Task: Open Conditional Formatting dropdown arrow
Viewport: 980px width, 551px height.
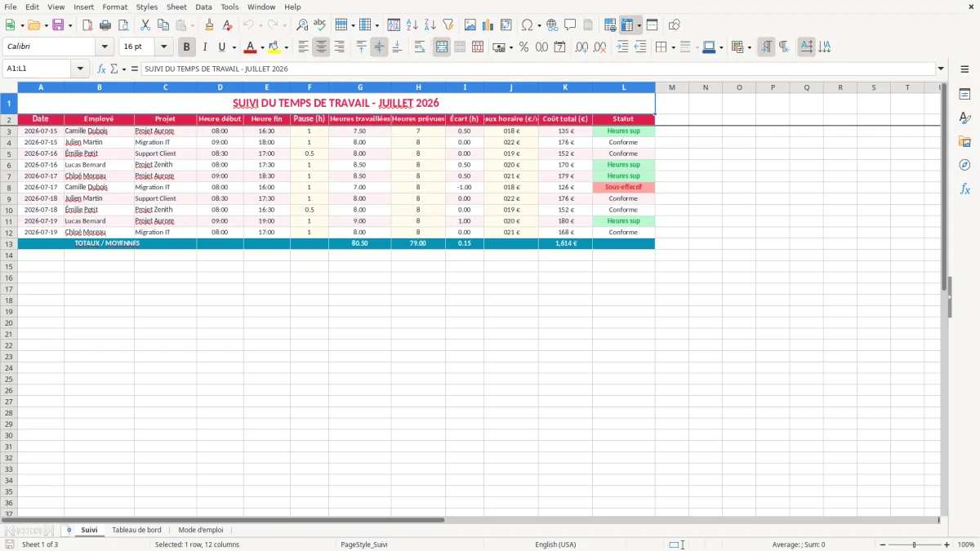Action: click(749, 47)
